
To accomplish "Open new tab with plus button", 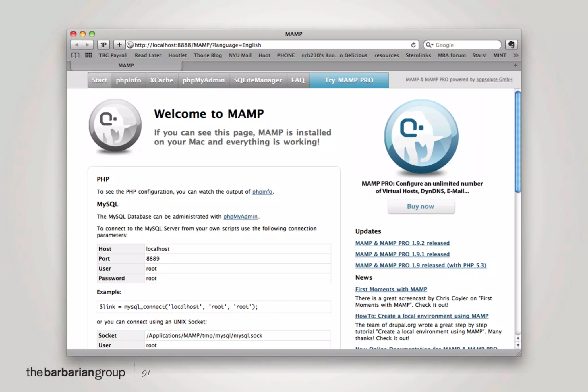I will 515,65.
